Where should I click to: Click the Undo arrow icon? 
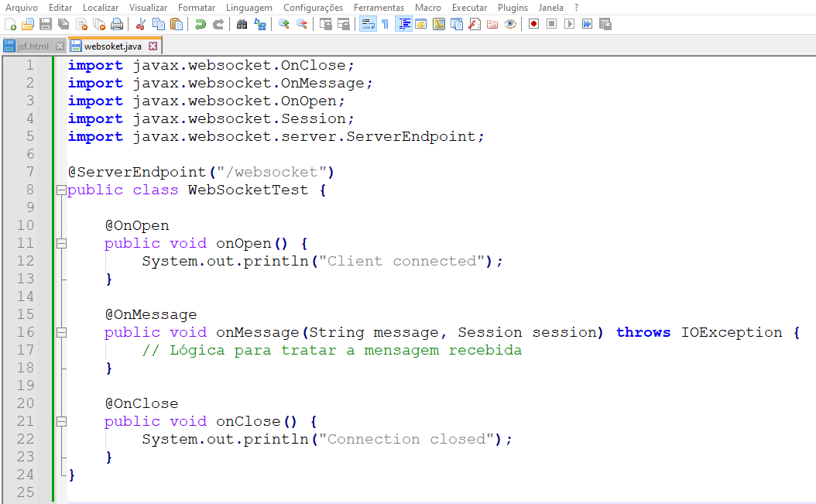(201, 24)
